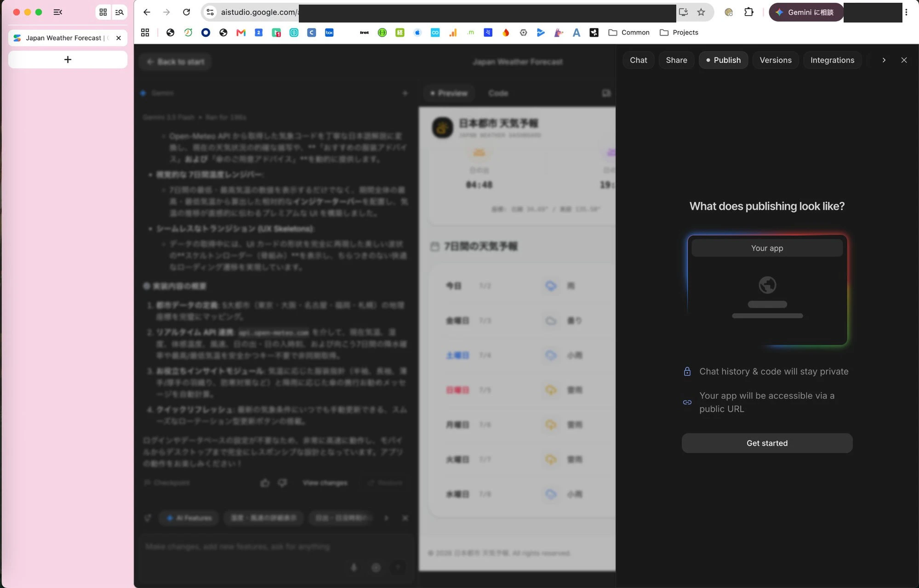Click the blue letter A bookmark

[x=577, y=33]
